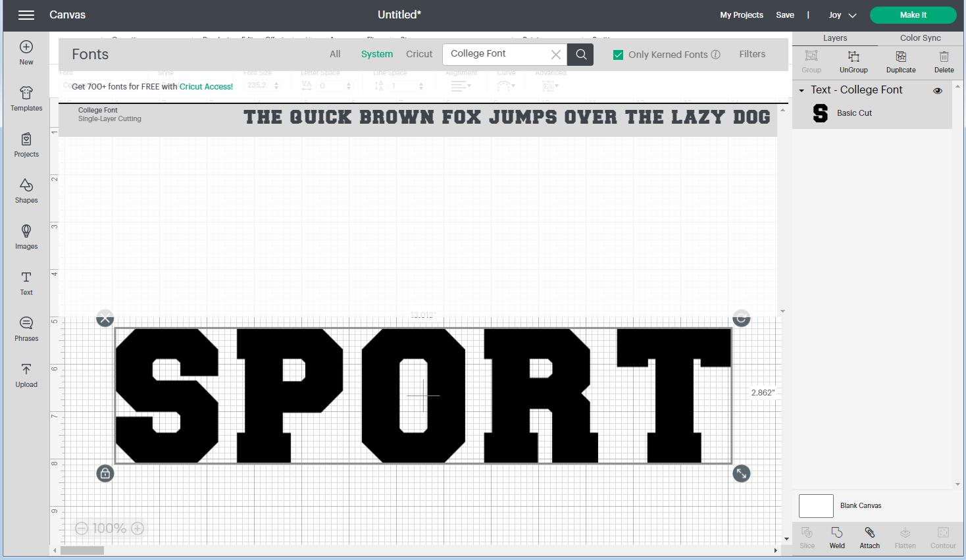Click the Blank Canvas color swatch
966x560 pixels.
pos(816,506)
